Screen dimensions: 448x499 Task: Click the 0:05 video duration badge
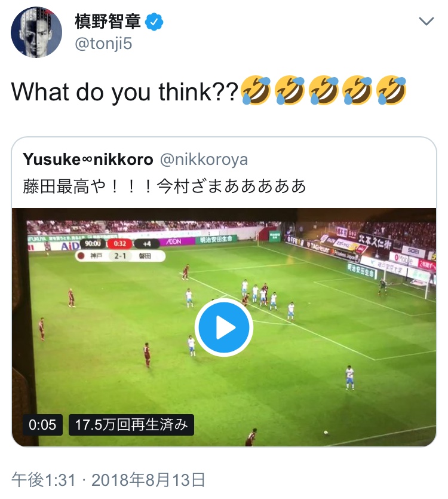(x=42, y=425)
